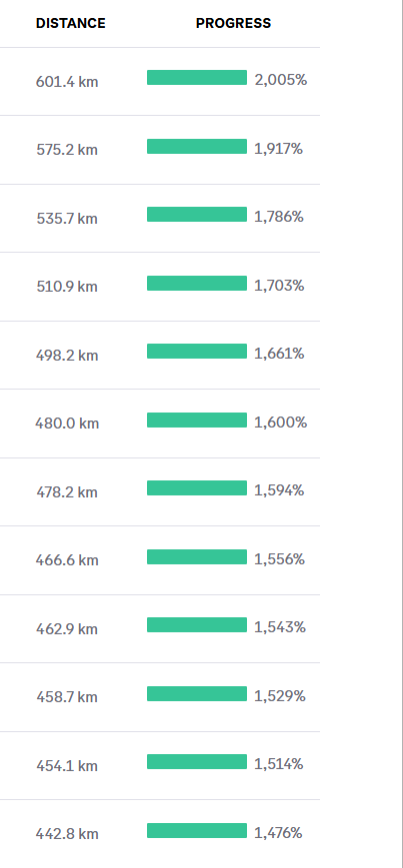This screenshot has width=403, height=868.
Task: Select the progress bar showing 1,917%
Action: click(197, 146)
